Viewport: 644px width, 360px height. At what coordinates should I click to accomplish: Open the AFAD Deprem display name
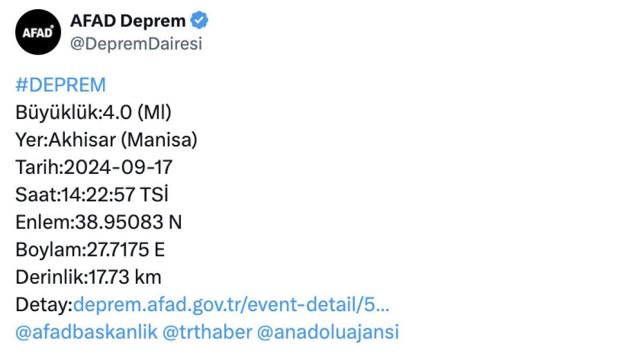[x=128, y=21]
